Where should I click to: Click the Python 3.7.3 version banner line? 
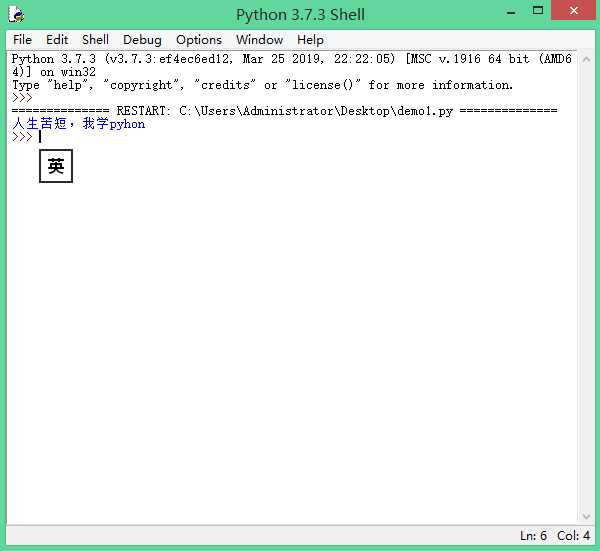[292, 59]
